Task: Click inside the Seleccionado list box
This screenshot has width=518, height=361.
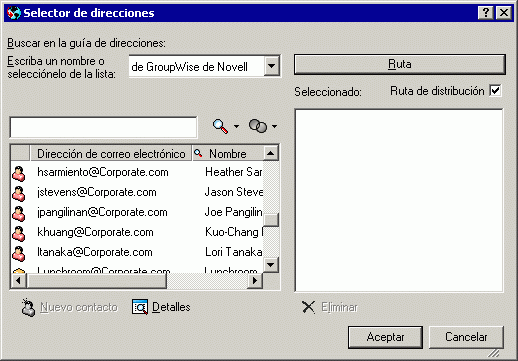Action: tap(399, 200)
